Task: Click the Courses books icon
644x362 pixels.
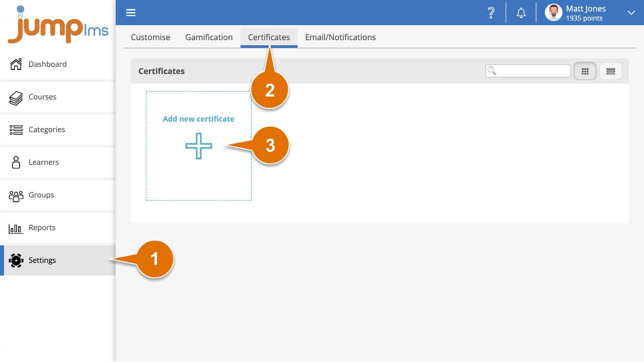Action: [x=16, y=97]
